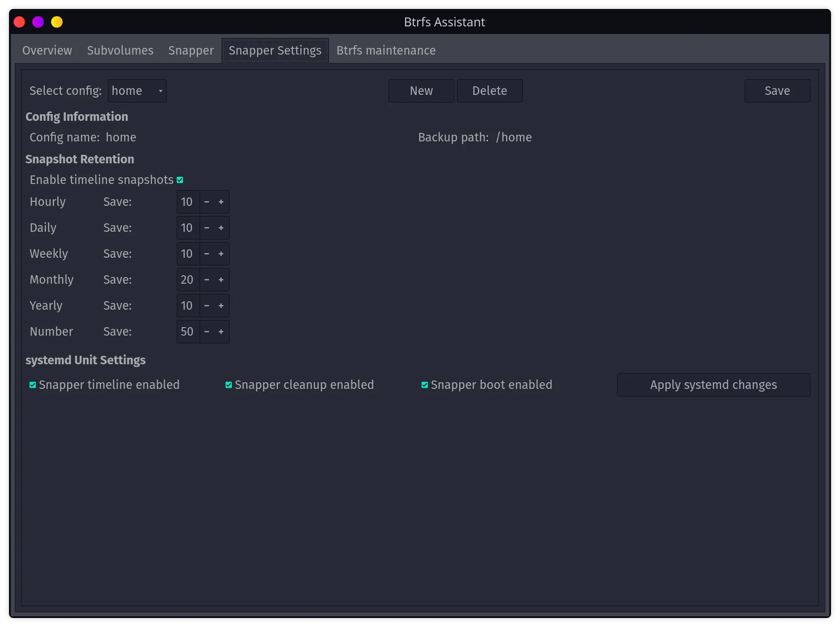This screenshot has width=840, height=627.
Task: Decrease the Yearly save count
Action: click(x=207, y=306)
